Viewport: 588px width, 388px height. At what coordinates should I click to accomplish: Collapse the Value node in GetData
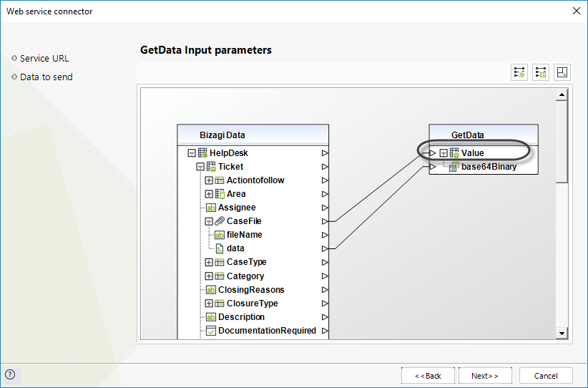(x=444, y=153)
